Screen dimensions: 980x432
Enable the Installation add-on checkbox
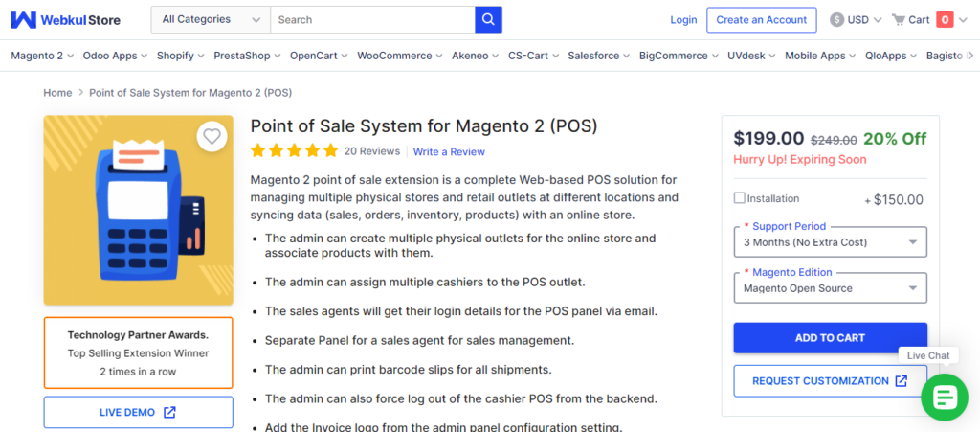pos(740,198)
